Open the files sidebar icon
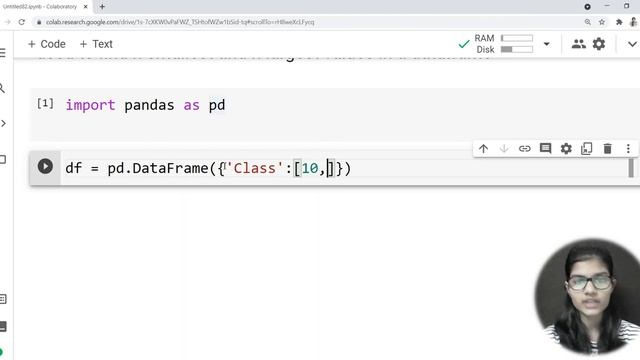The image size is (640, 360). coord(3,159)
